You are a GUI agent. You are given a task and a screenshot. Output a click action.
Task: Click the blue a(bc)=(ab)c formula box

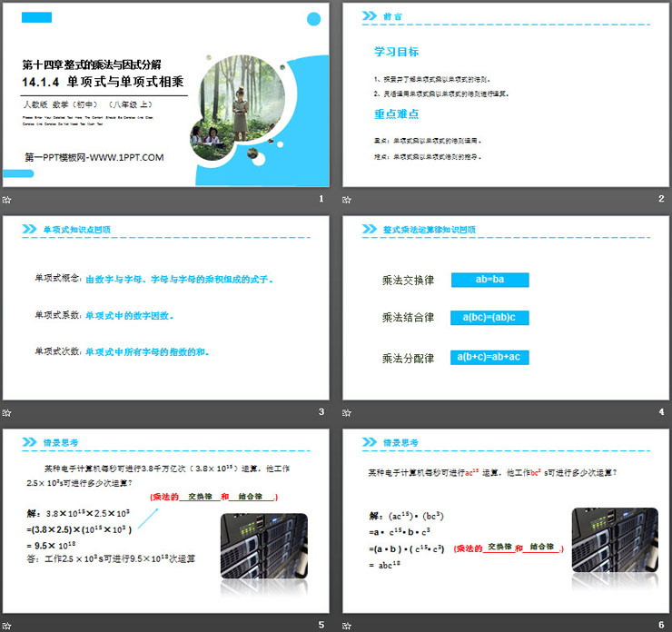[x=489, y=318]
